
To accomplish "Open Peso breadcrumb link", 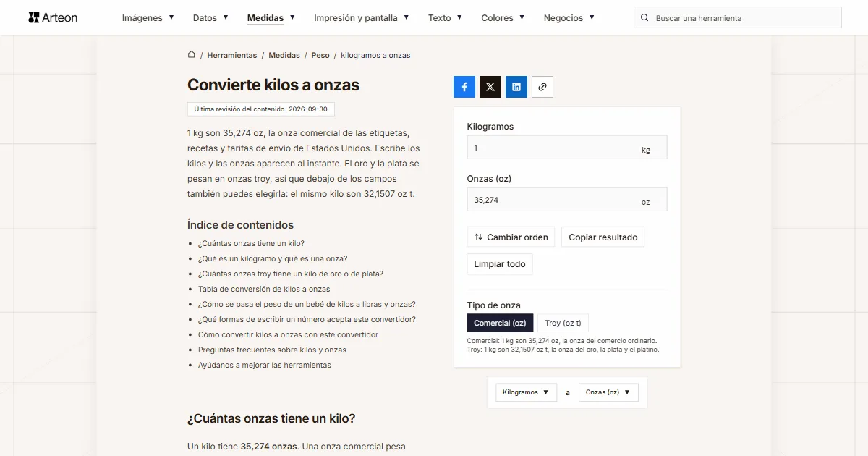I will [x=320, y=55].
